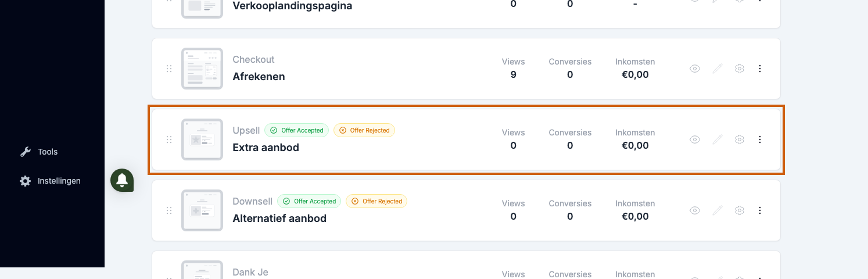The width and height of the screenshot is (868, 279).
Task: Click drag handle of Extra aanbod step
Action: [x=169, y=139]
